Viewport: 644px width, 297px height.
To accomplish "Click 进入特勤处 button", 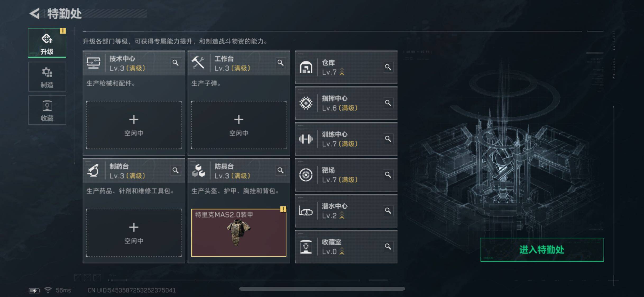I will tap(542, 250).
